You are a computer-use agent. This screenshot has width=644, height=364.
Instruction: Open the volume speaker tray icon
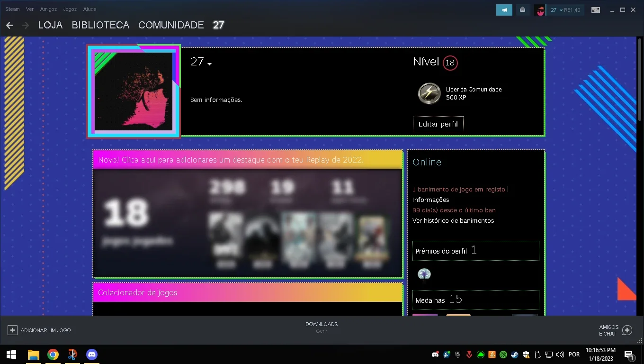point(560,355)
